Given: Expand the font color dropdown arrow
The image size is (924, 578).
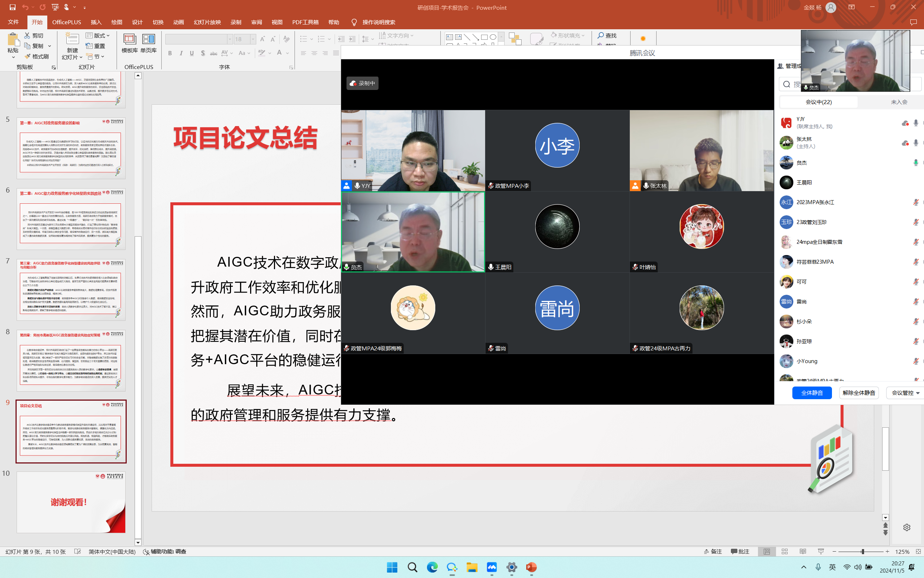Looking at the screenshot, I should pyautogui.click(x=288, y=53).
